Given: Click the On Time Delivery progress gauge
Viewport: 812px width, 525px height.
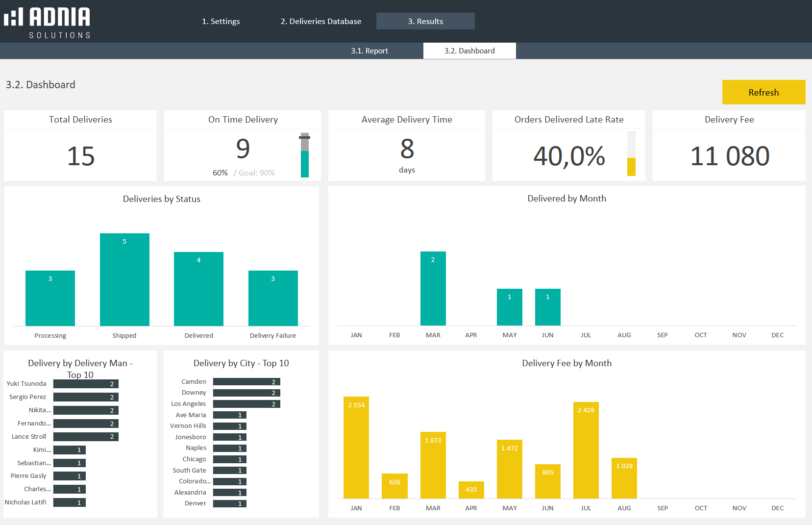Looking at the screenshot, I should click(304, 156).
